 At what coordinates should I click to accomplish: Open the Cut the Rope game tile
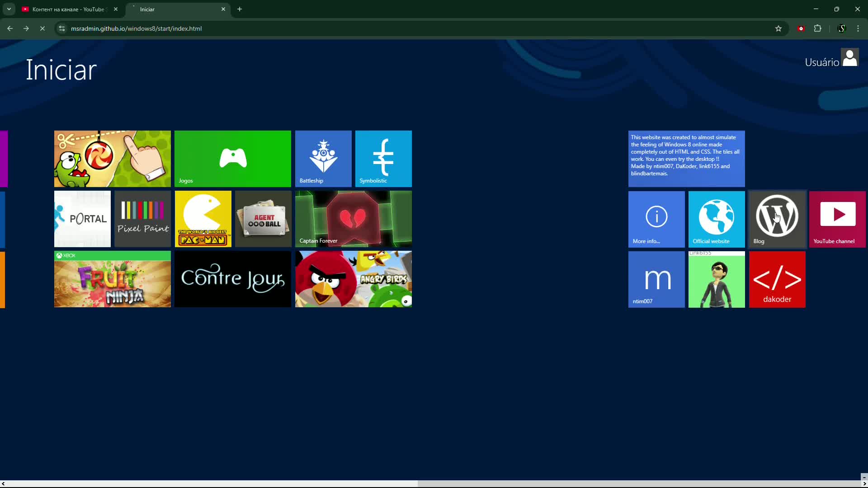[x=113, y=159]
